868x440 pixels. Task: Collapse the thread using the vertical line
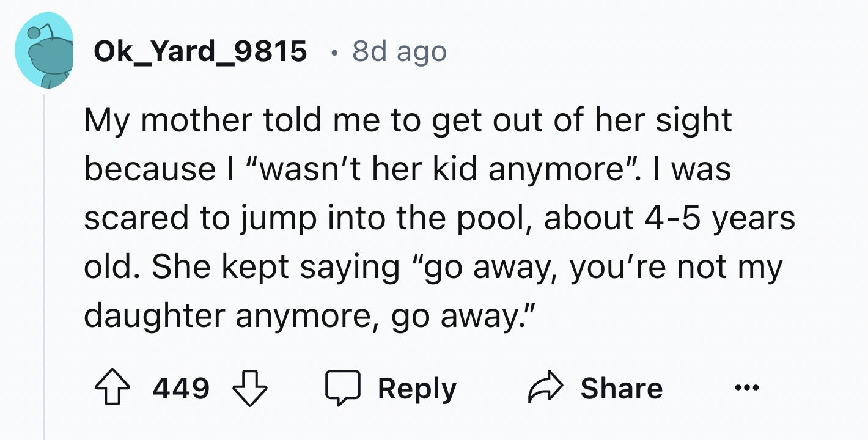(44, 263)
